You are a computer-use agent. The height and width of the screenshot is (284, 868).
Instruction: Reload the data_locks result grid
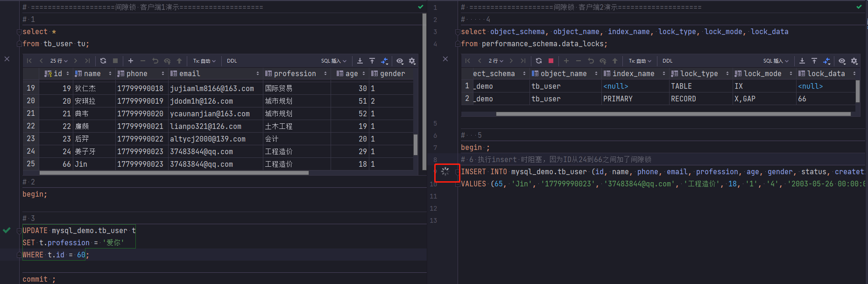coord(539,61)
